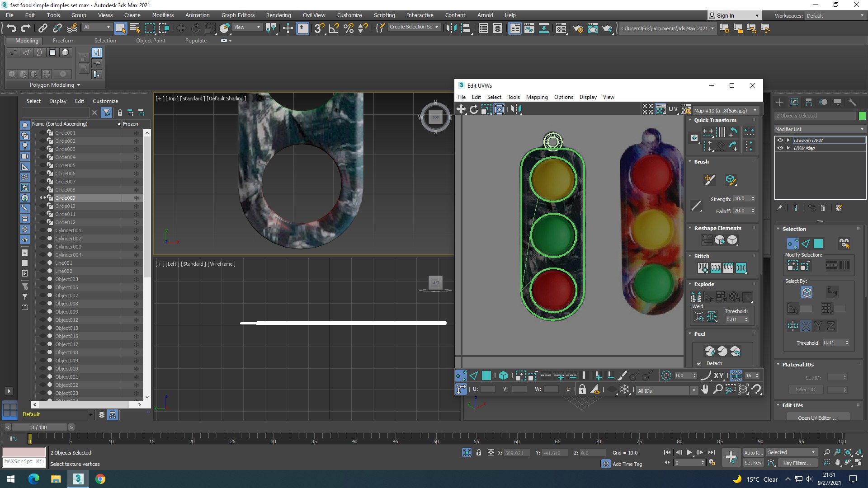Toggle the Auto Key button
This screenshot has height=488, width=868.
[x=753, y=452]
